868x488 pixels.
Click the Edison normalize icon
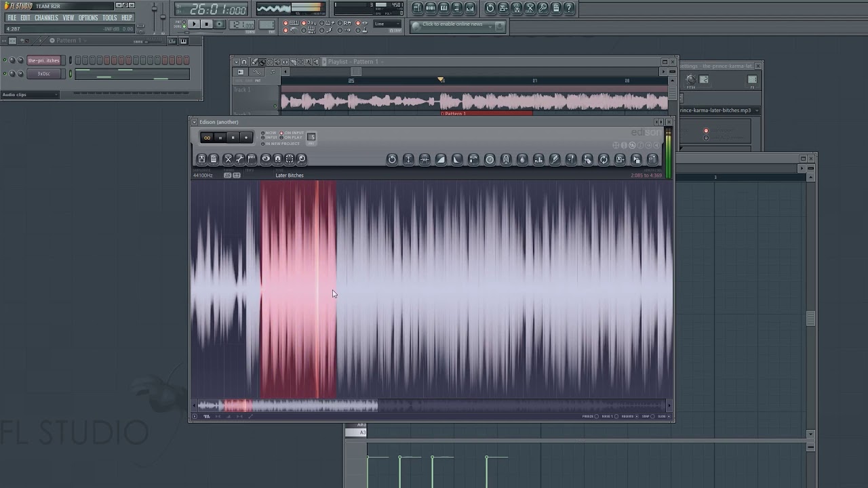[x=408, y=159]
